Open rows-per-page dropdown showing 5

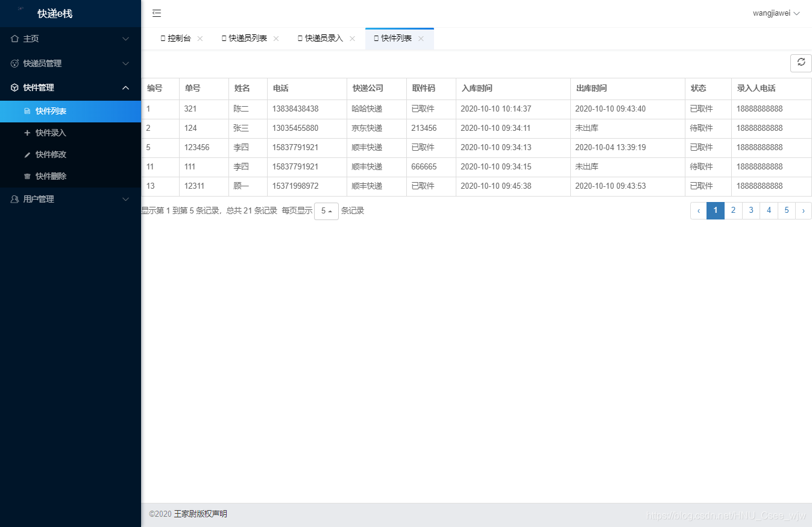pos(326,211)
